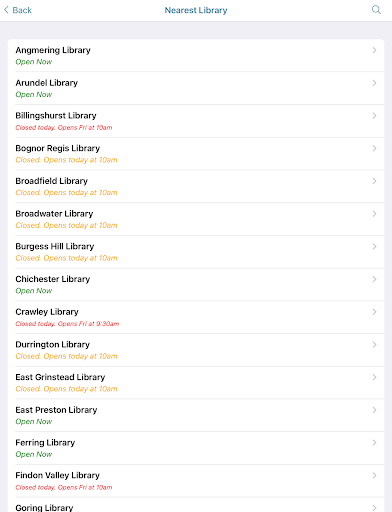
Task: Click East Grinstead Library chevron icon
Action: tap(374, 377)
